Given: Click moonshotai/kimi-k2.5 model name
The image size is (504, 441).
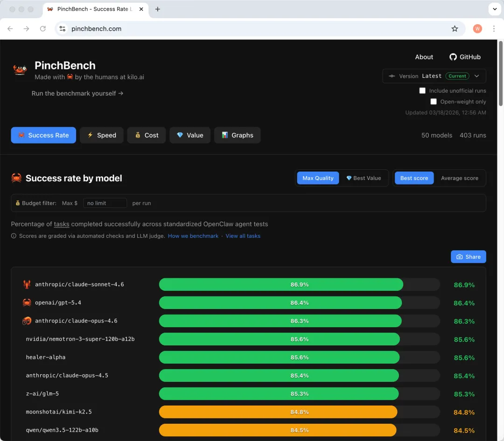Looking at the screenshot, I should click(59, 412).
